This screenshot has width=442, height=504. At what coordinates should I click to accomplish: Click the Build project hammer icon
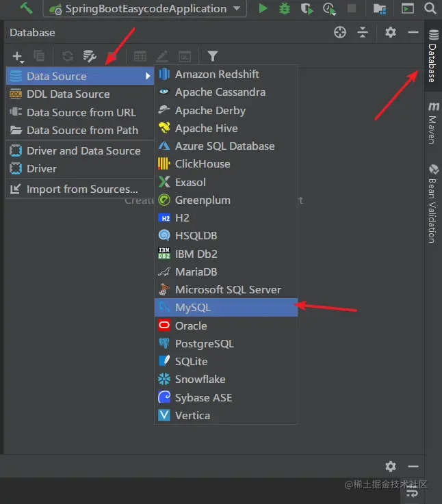(26, 8)
